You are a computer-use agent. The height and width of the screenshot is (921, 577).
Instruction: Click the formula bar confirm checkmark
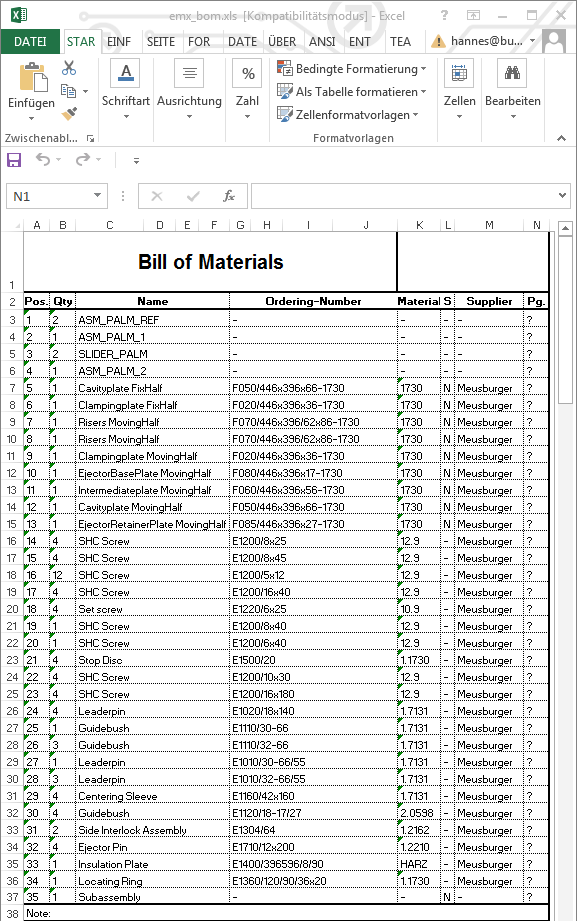pos(193,196)
